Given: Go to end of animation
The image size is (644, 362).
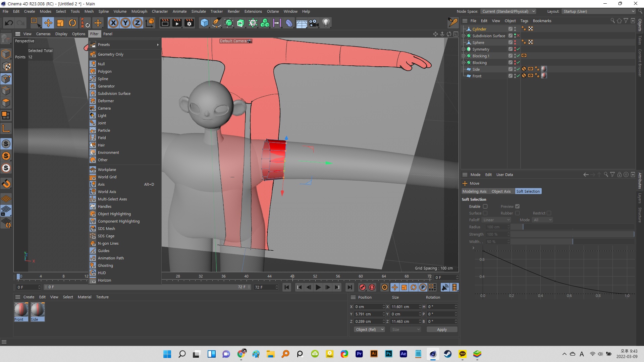Looking at the screenshot, I should [x=350, y=287].
